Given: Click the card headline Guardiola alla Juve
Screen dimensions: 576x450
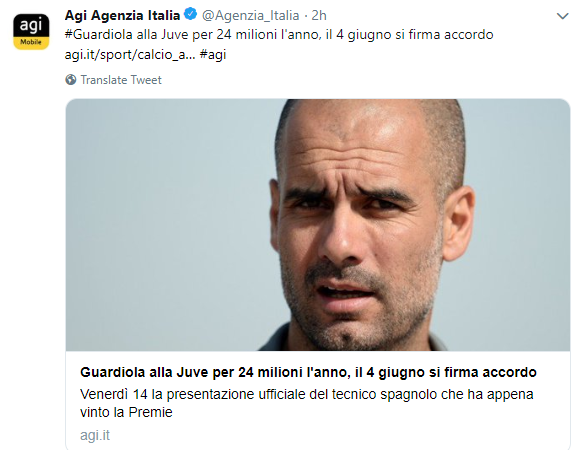Looking at the screenshot, I should [308, 372].
